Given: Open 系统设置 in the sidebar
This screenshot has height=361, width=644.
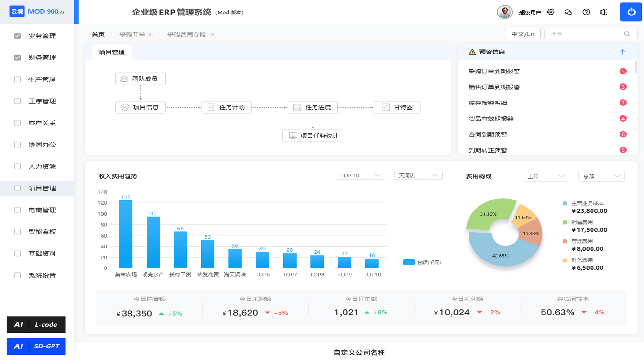Looking at the screenshot, I should [x=42, y=275].
